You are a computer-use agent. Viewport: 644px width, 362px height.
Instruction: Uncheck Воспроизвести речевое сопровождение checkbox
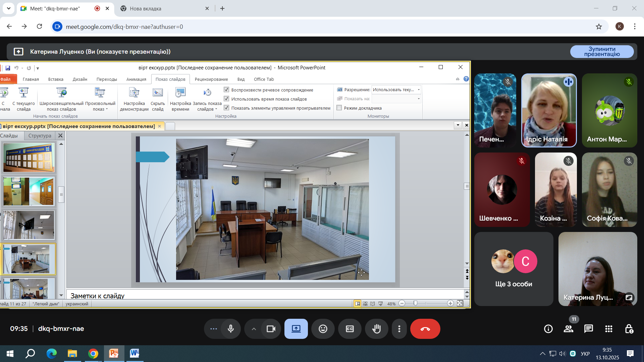coord(226,90)
